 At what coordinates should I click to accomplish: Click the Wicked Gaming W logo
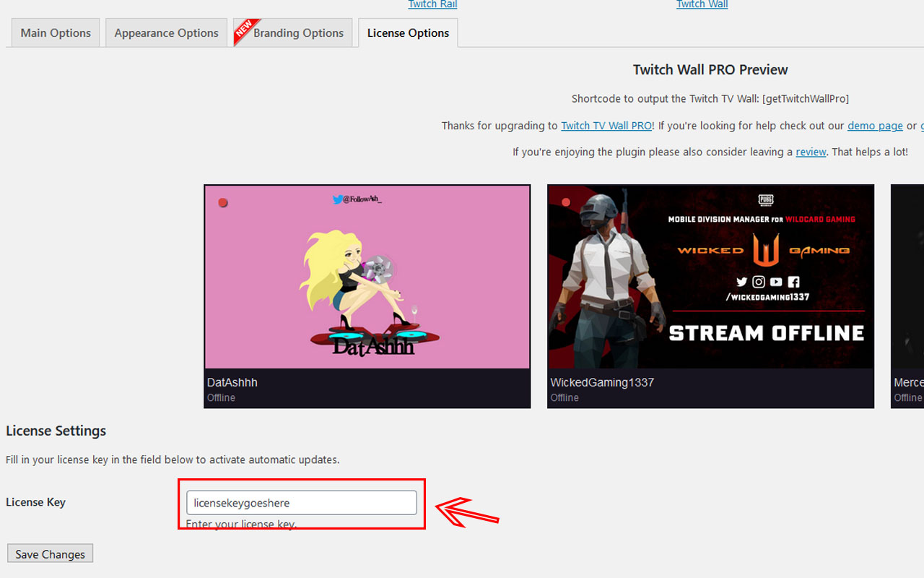(x=766, y=250)
